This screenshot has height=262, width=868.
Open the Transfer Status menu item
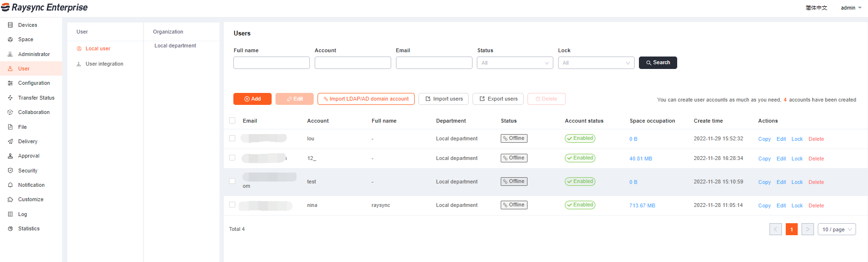coord(31,98)
